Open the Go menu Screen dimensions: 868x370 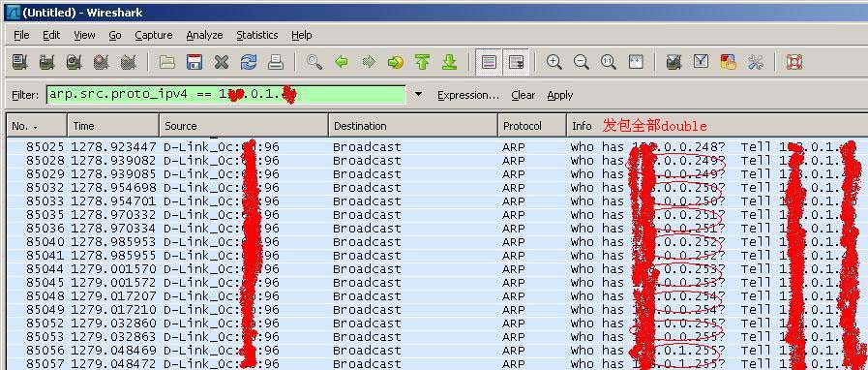(115, 35)
